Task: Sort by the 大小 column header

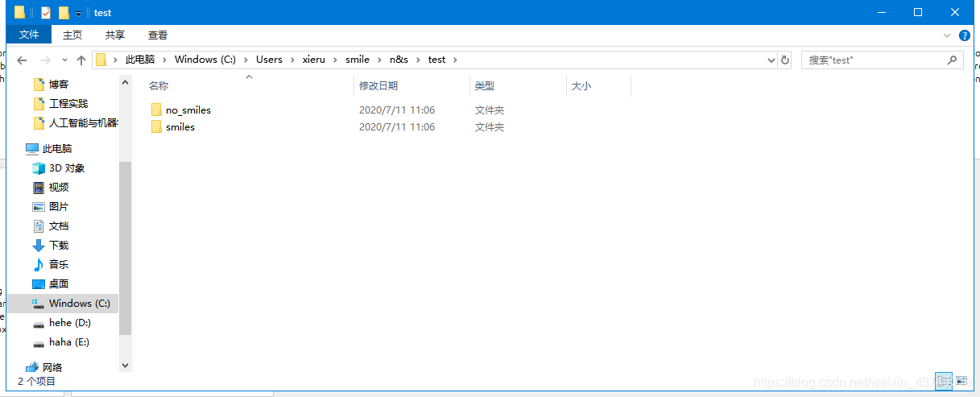Action: click(581, 85)
